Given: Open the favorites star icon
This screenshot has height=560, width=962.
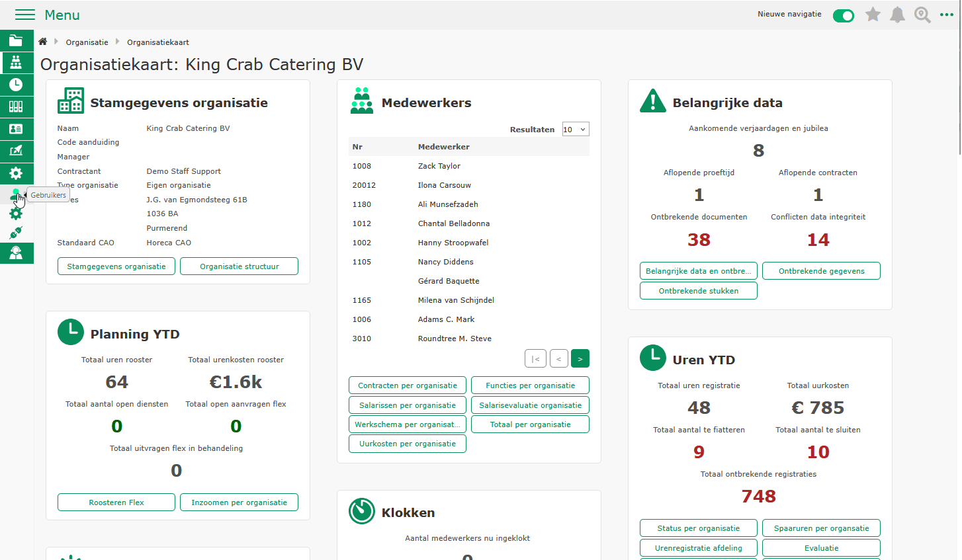Looking at the screenshot, I should 873,15.
